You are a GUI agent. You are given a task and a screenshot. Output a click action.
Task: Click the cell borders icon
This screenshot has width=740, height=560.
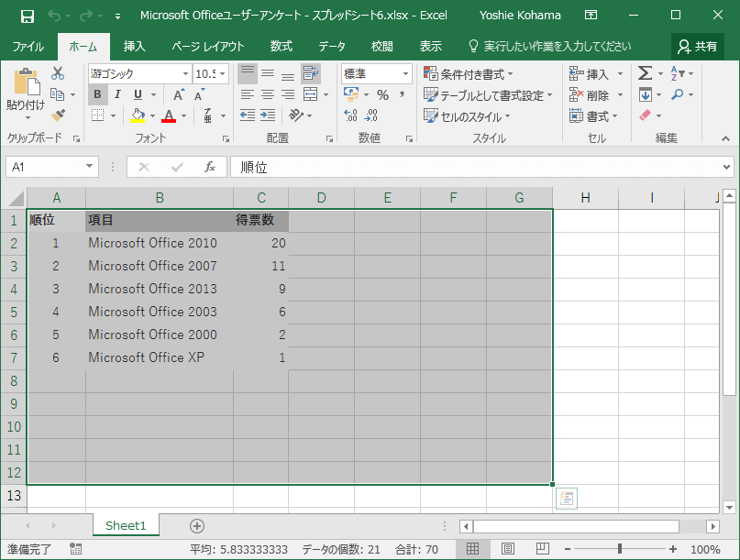pos(98,115)
